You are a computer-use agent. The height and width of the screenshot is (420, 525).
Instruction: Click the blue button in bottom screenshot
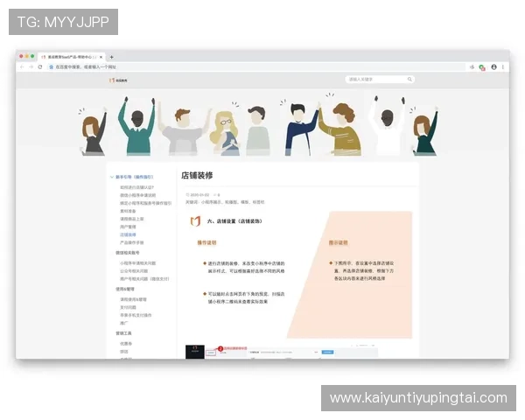[327, 352]
